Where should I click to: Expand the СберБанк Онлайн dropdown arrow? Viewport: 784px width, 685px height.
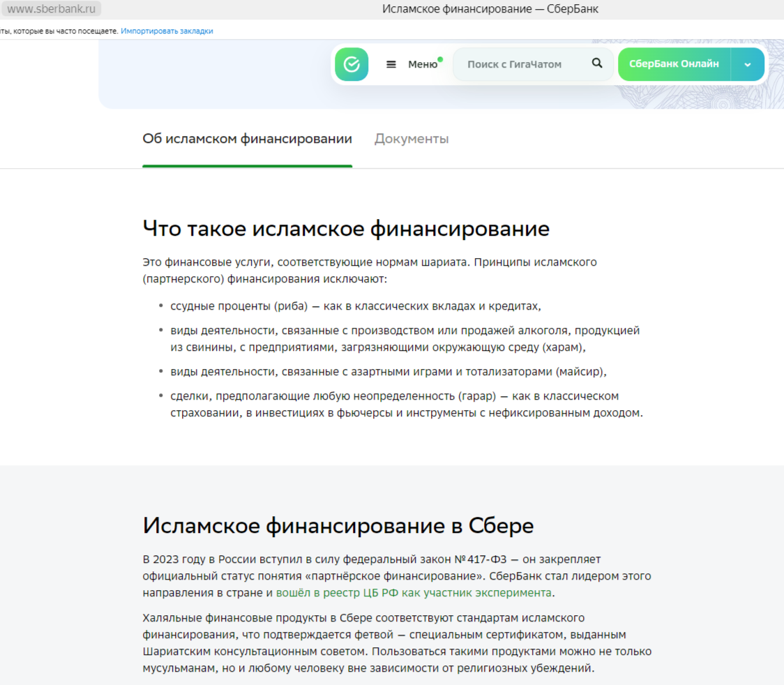click(748, 64)
